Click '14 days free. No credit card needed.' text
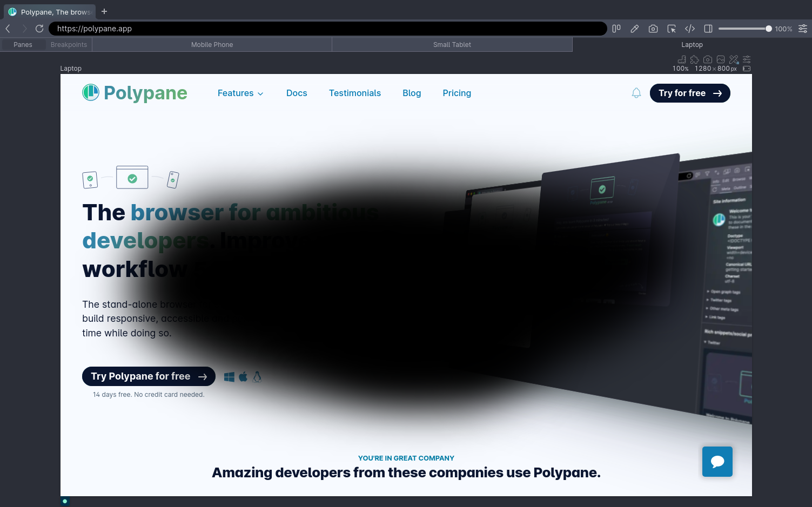 click(x=149, y=395)
